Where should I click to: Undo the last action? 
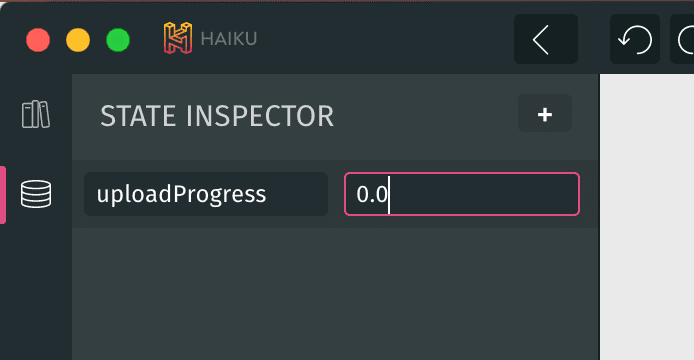click(x=635, y=39)
